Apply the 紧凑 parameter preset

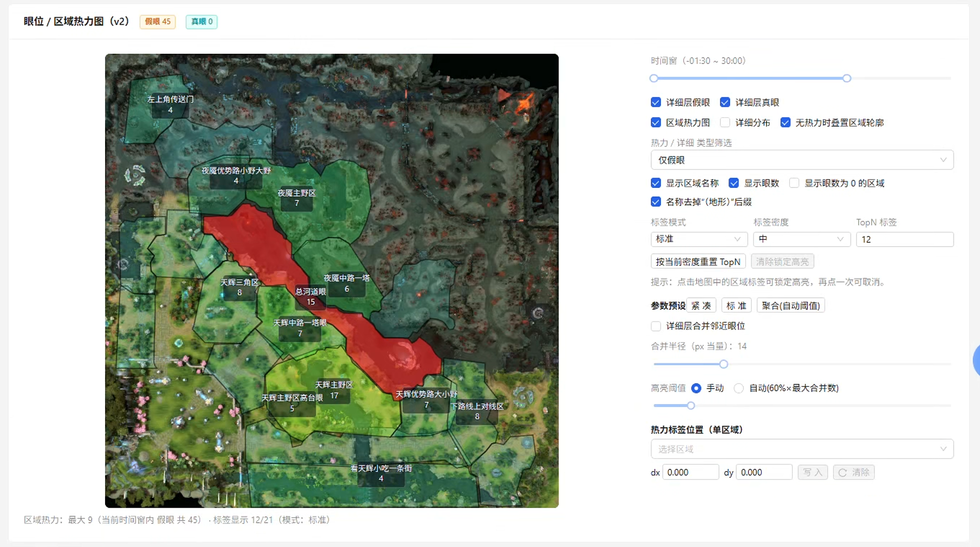[x=701, y=305]
